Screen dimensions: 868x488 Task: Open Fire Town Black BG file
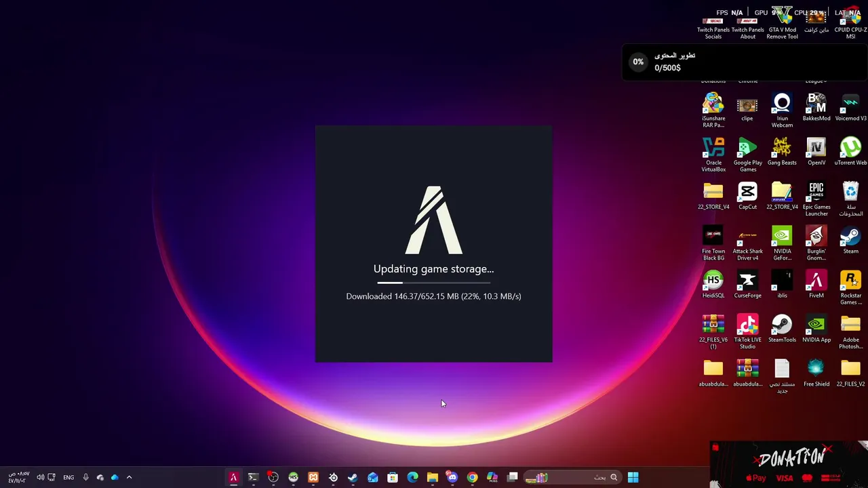[713, 244]
